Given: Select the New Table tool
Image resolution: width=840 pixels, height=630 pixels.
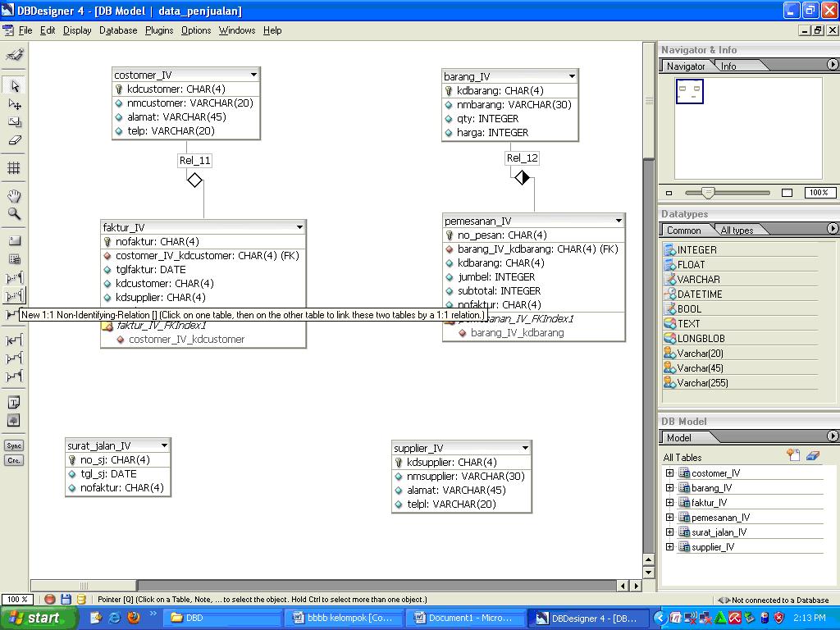Looking at the screenshot, I should 15,259.
